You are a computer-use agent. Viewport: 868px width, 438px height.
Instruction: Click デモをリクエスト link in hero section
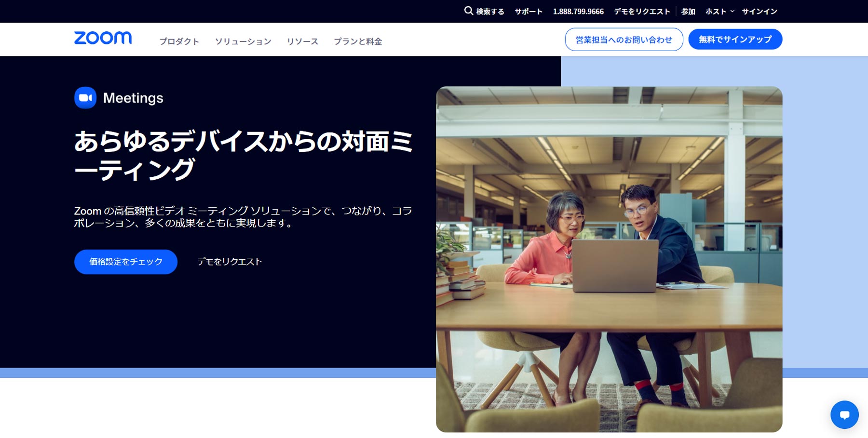[x=230, y=262]
